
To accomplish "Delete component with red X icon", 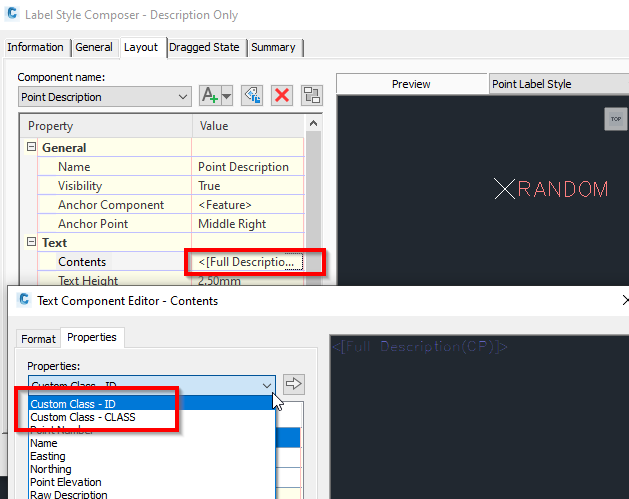I will coord(282,96).
